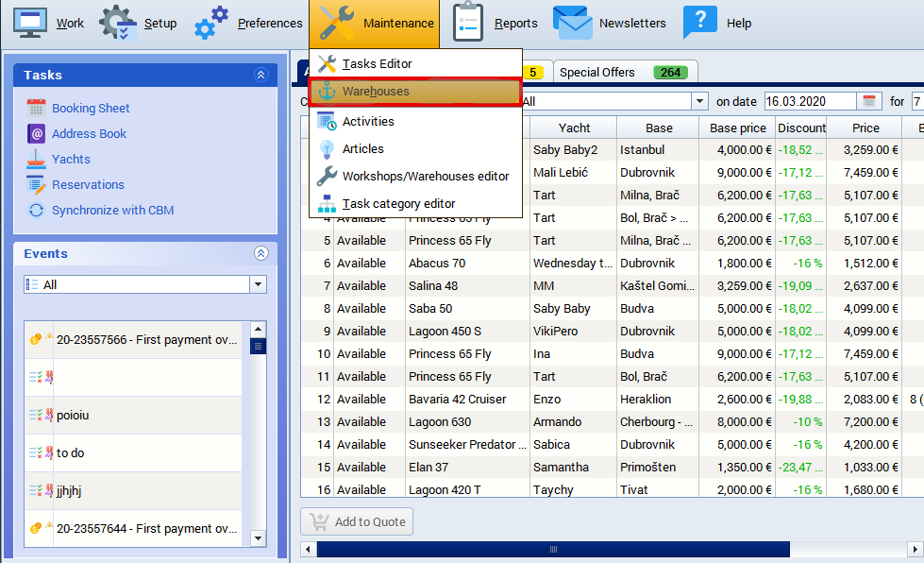Screen dimensions: 924x563
Task: Click the on date input field
Action: click(x=810, y=101)
